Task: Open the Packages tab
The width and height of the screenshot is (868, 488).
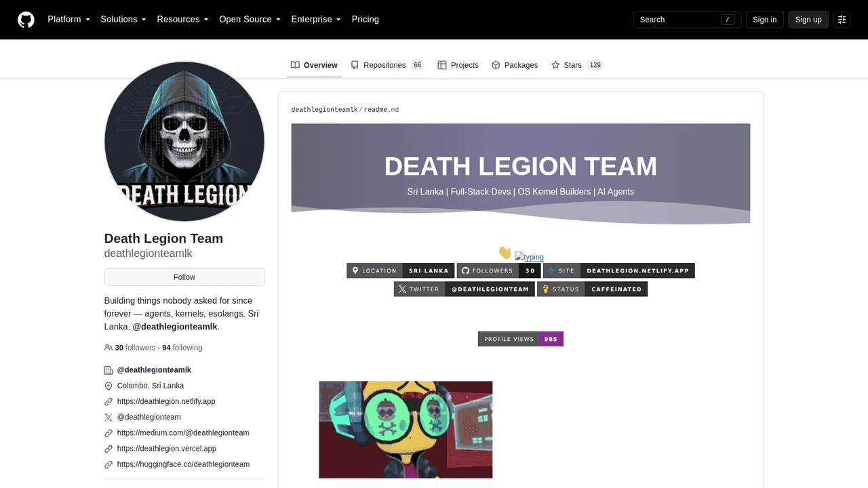Action: [x=515, y=65]
